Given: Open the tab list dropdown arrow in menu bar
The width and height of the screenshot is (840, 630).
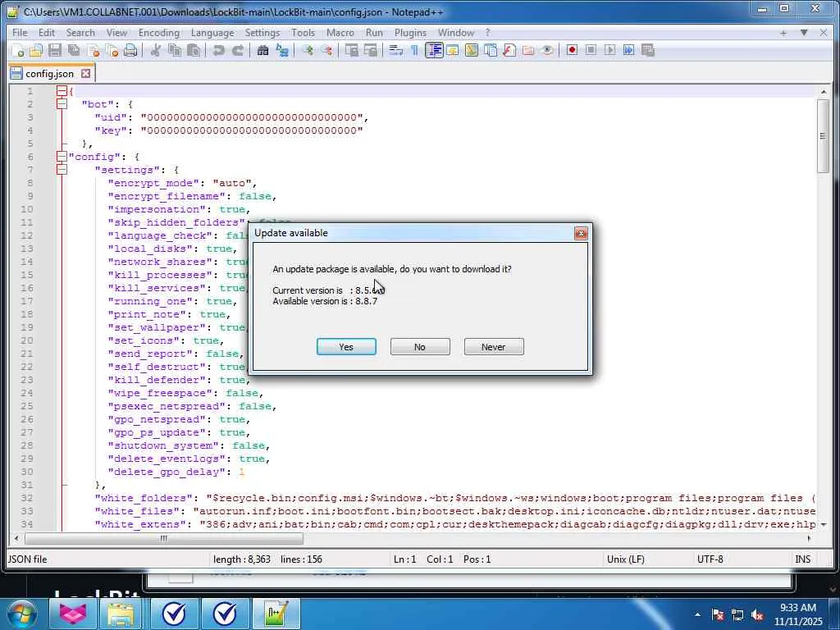Looking at the screenshot, I should [x=804, y=33].
